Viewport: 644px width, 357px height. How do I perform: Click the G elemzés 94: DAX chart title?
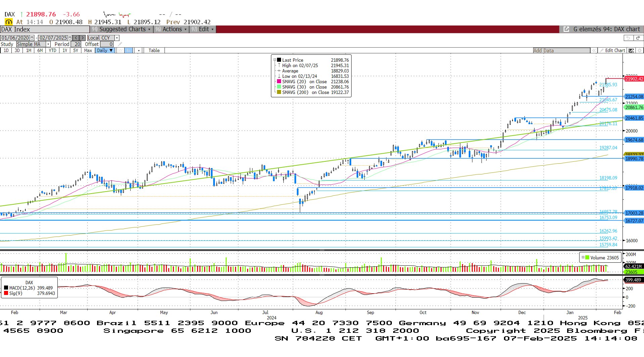(x=606, y=29)
